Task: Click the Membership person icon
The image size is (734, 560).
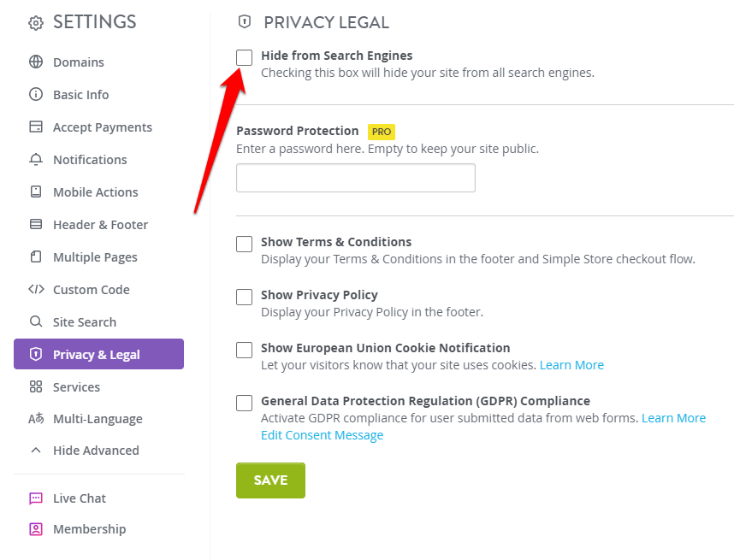Action: pos(36,529)
